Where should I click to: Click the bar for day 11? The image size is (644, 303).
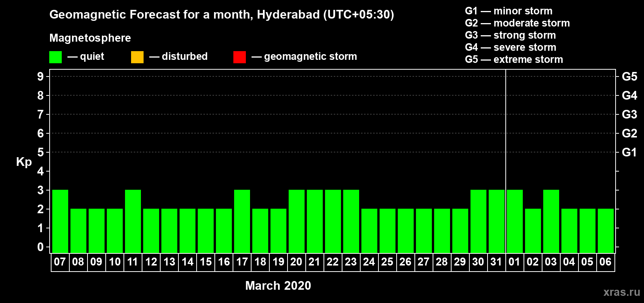tap(133, 221)
